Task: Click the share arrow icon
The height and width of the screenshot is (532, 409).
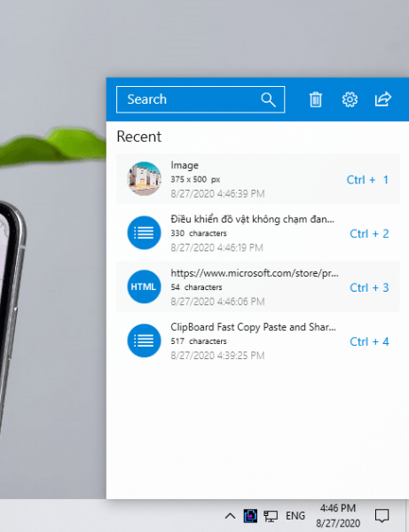Action: pos(383,99)
